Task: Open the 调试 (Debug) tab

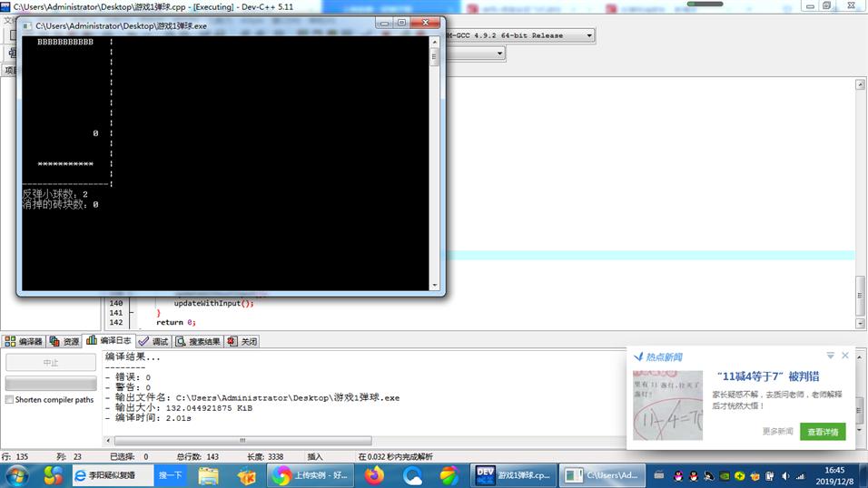Action: 153,341
